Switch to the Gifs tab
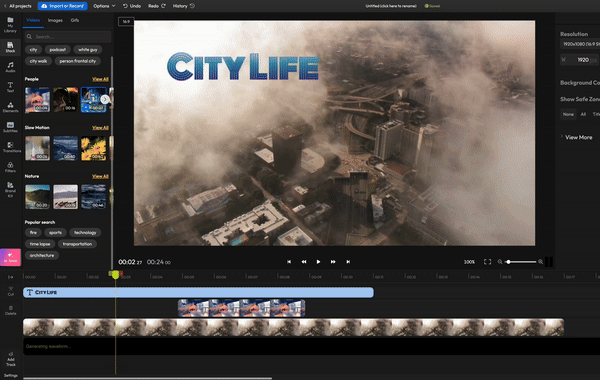Image resolution: width=600 pixels, height=380 pixels. point(75,20)
